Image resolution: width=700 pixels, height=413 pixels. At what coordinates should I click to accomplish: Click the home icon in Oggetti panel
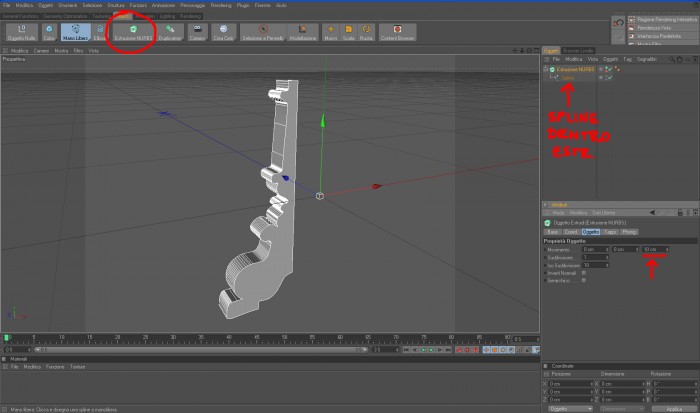[679, 59]
